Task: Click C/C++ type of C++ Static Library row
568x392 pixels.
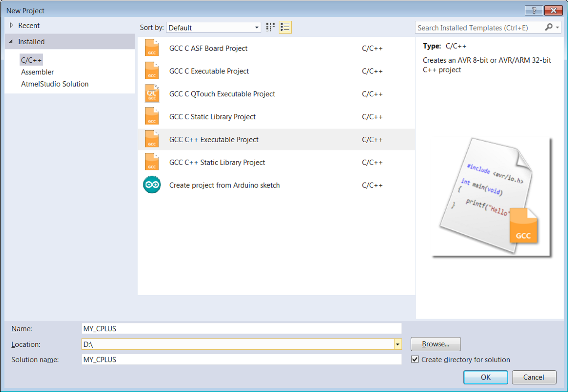Action: click(x=372, y=162)
